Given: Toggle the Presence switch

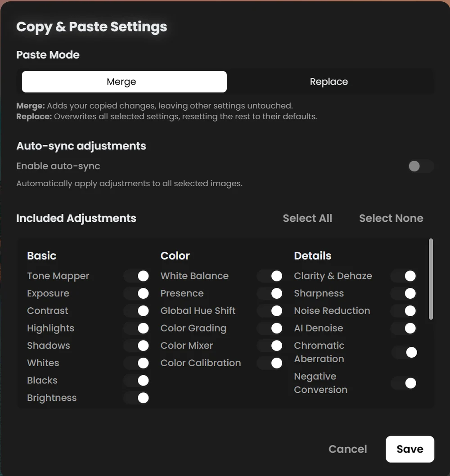Looking at the screenshot, I should [270, 293].
